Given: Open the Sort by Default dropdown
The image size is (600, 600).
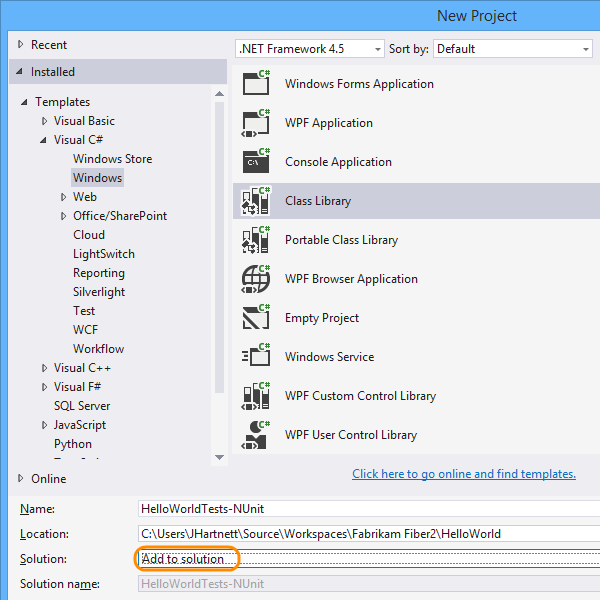Looking at the screenshot, I should tap(513, 49).
